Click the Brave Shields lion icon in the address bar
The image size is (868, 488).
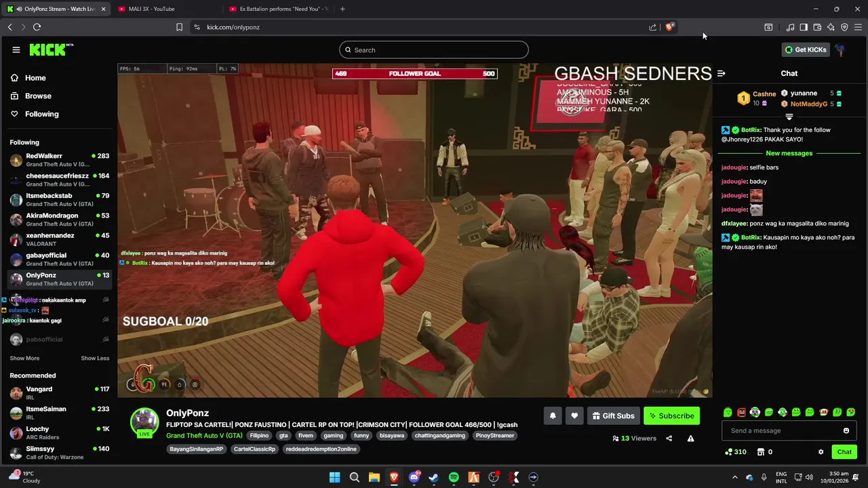point(669,27)
